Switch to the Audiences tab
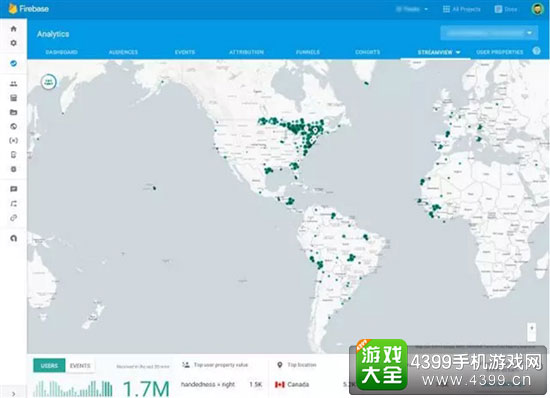This screenshot has width=550, height=398. [123, 52]
